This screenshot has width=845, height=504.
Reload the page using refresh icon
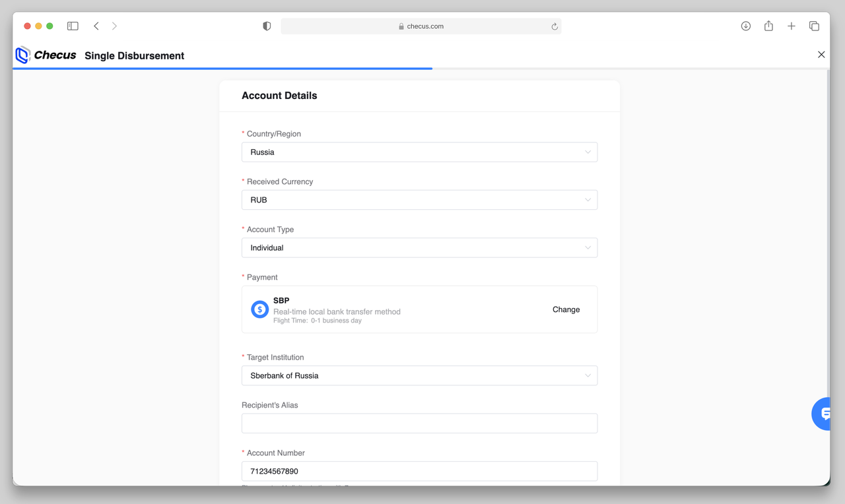coord(555,26)
